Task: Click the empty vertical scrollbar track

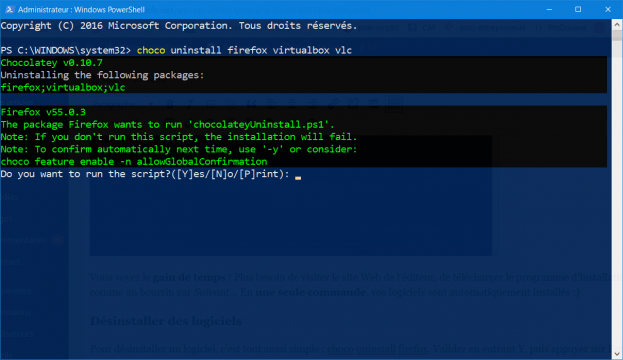Action: click(x=617, y=195)
